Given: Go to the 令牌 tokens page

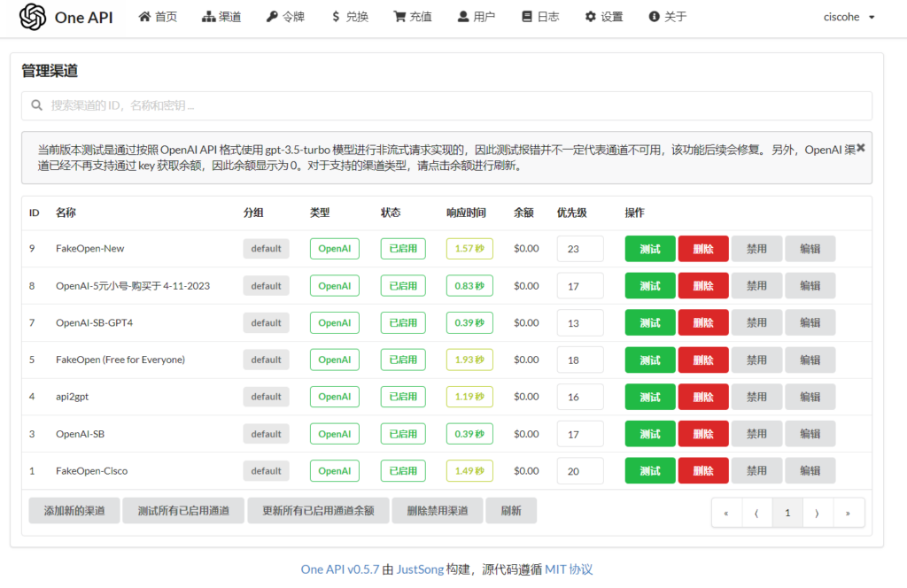Looking at the screenshot, I should pos(285,17).
